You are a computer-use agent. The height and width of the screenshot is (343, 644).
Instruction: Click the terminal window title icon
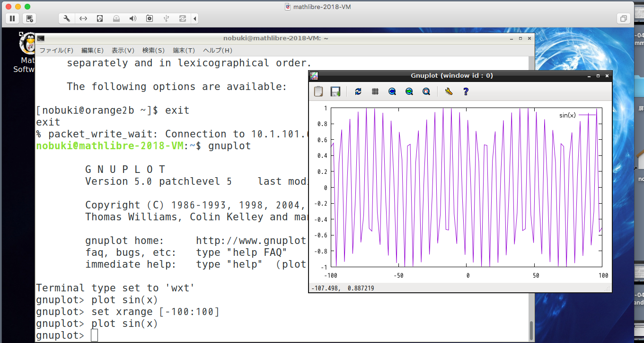click(41, 38)
